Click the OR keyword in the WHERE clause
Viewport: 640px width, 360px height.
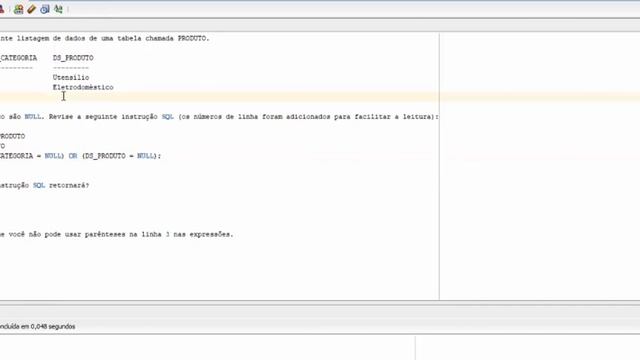73,156
